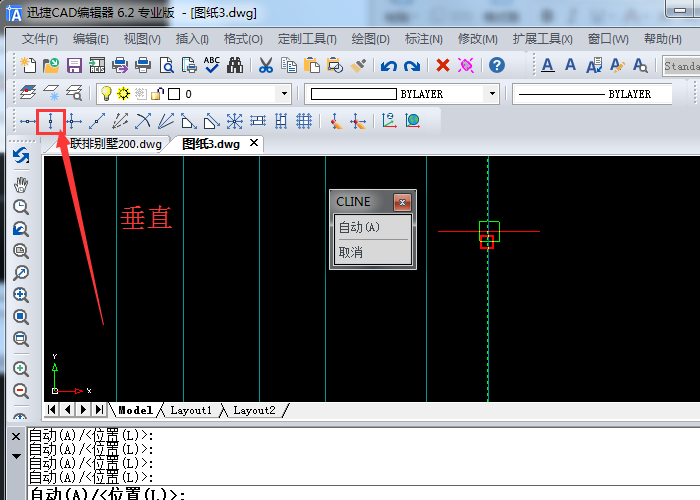Switch to Layout1 tab
Image resolution: width=700 pixels, height=500 pixels.
coord(191,410)
